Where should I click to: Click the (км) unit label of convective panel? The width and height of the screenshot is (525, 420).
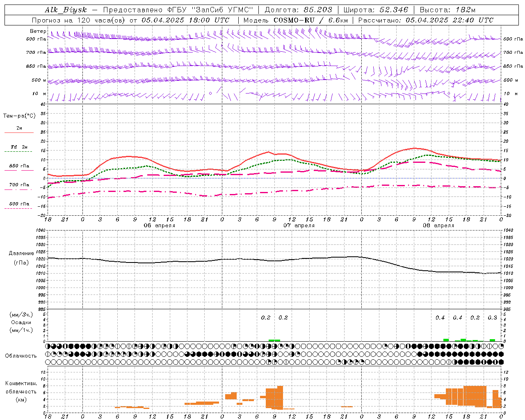(21, 399)
